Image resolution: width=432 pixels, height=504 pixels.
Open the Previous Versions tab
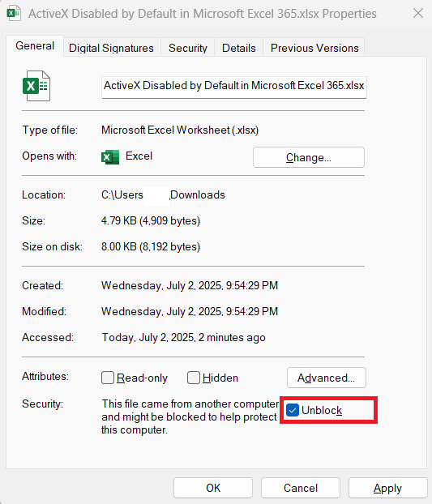coord(314,48)
